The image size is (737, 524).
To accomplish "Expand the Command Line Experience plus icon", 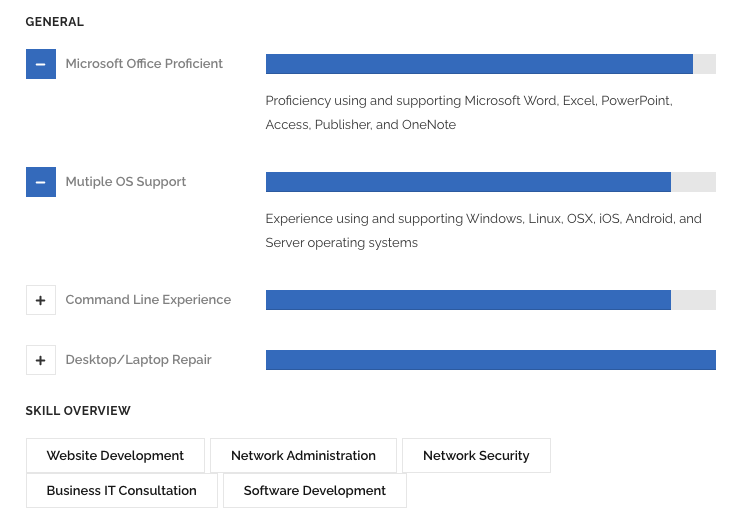I will [x=40, y=300].
